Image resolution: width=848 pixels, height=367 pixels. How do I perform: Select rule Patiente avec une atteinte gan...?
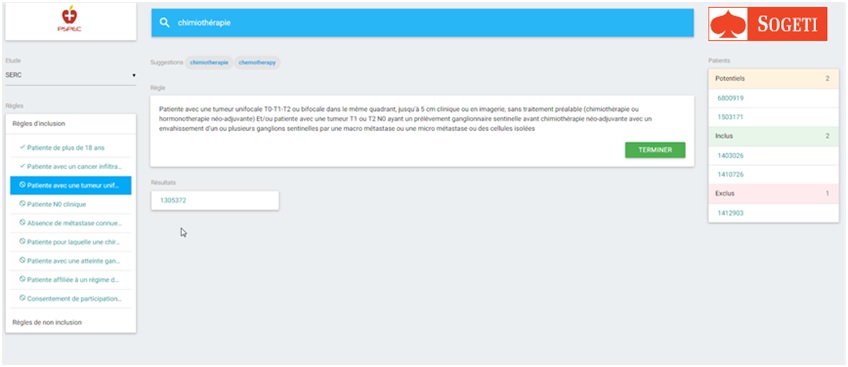pos(71,261)
